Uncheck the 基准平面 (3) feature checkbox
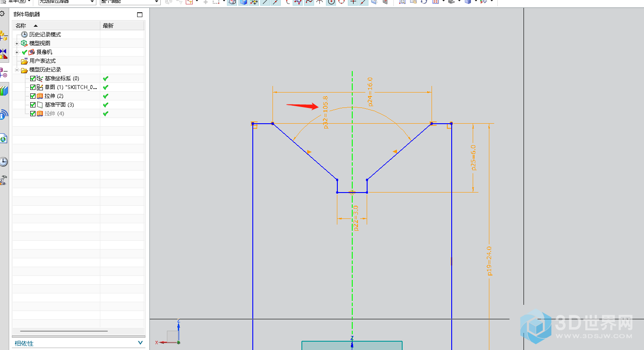The height and width of the screenshot is (350, 644). 33,105
